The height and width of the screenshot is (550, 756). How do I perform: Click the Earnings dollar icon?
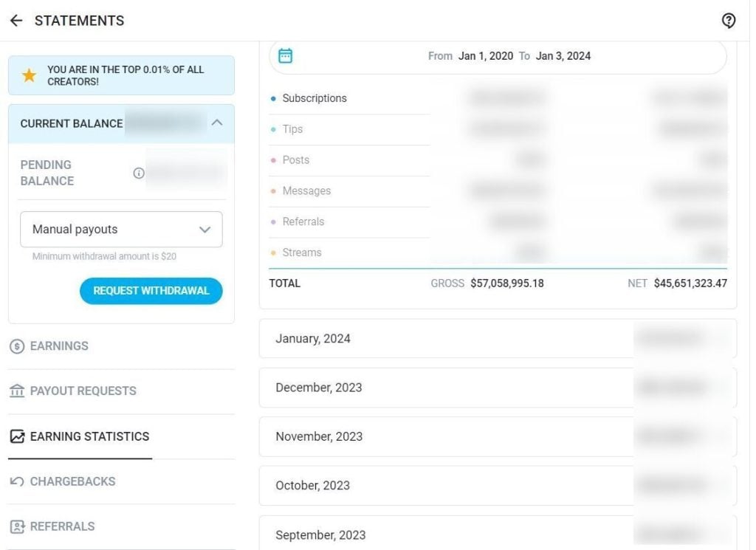click(17, 346)
